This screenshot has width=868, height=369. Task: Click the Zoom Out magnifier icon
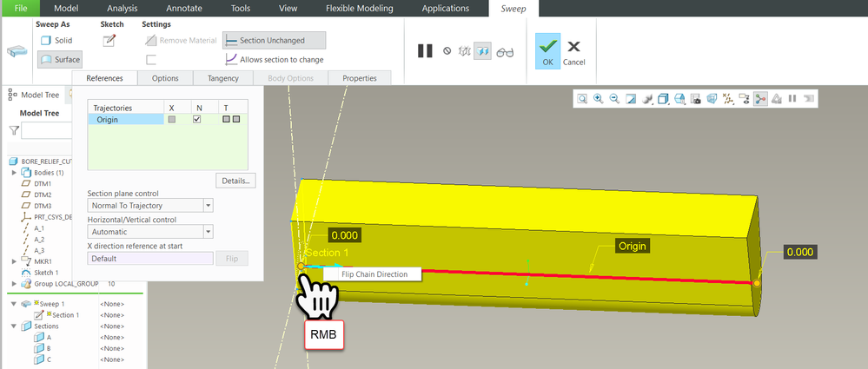pos(614,99)
